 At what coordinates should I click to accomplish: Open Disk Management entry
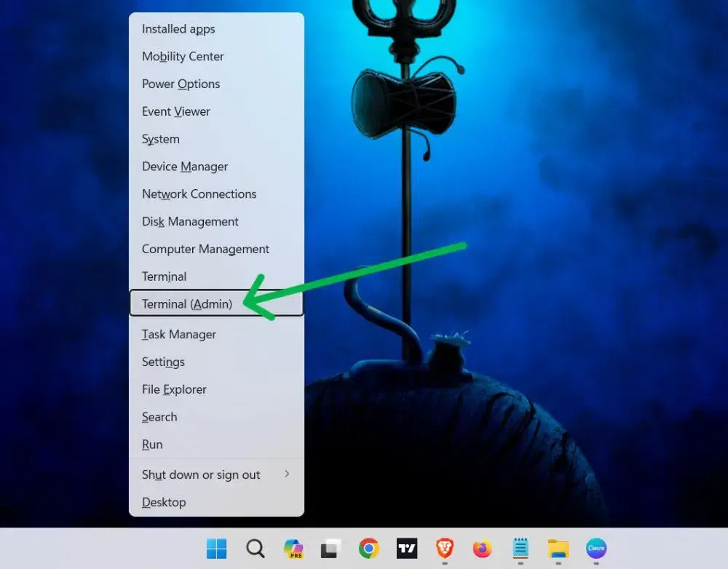(216, 221)
